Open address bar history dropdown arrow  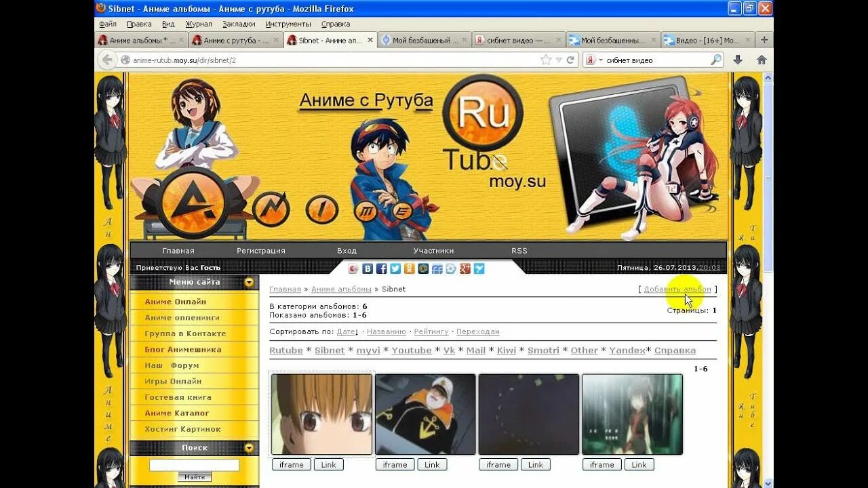(559, 60)
